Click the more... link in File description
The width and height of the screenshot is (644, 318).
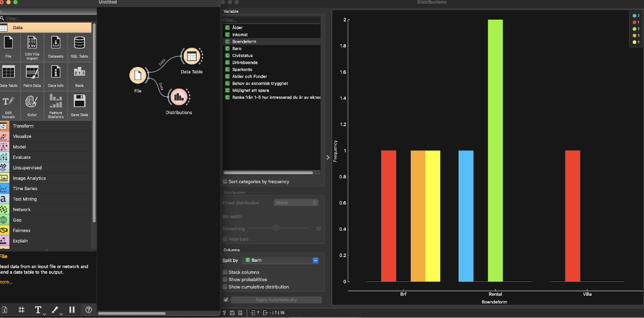[x=6, y=282]
